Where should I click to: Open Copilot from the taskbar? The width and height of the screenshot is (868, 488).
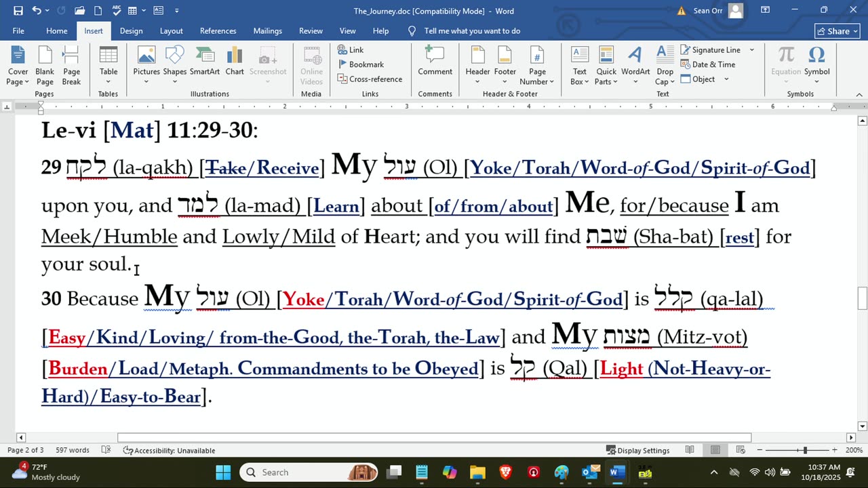(450, 472)
